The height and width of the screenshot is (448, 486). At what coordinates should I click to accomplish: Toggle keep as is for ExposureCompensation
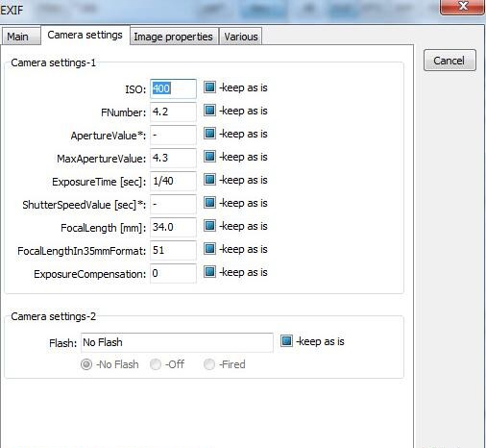point(209,272)
